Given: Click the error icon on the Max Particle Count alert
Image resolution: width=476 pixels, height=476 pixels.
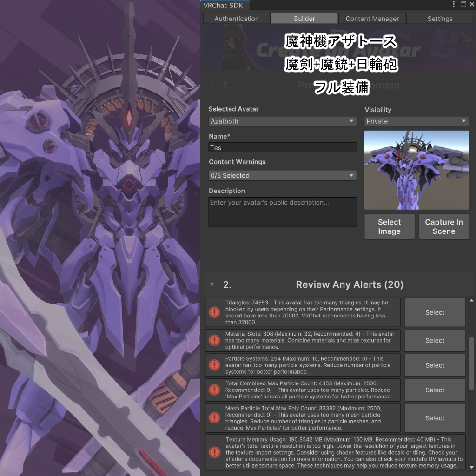Looking at the screenshot, I should pyautogui.click(x=214, y=390).
